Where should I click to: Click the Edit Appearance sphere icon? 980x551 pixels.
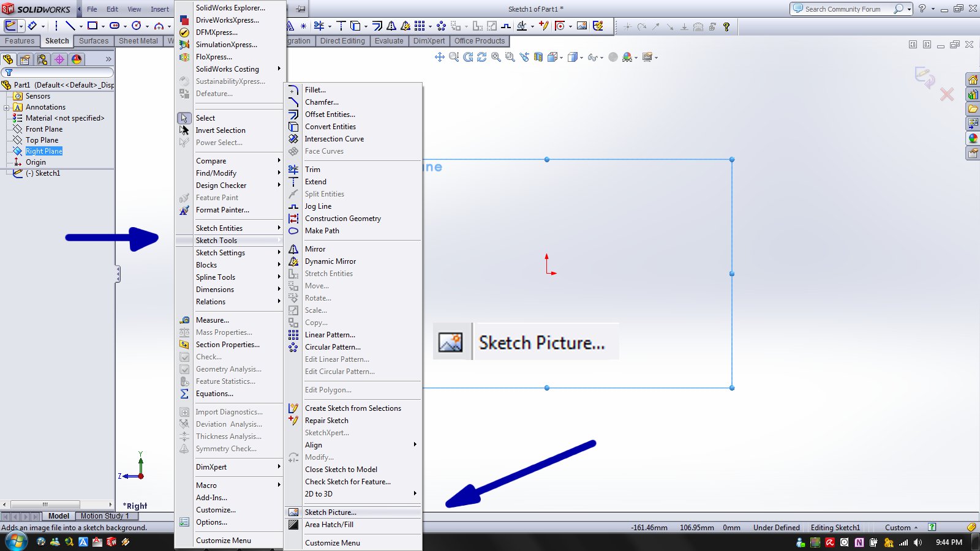click(x=613, y=57)
